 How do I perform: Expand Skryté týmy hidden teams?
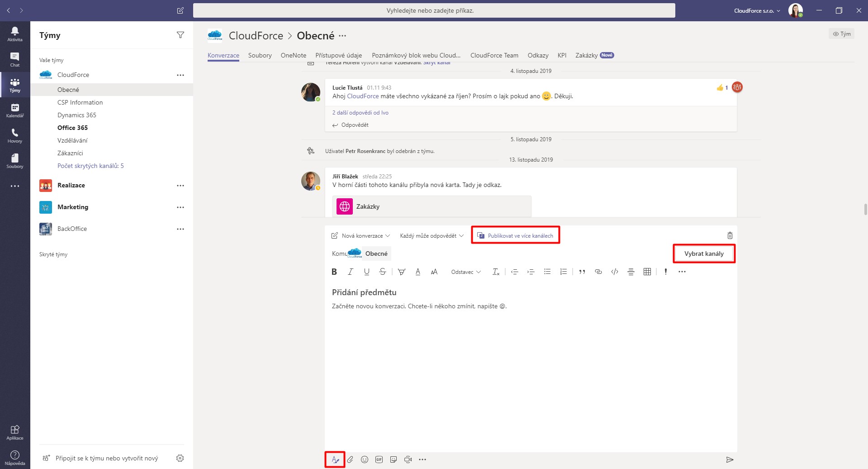tap(53, 254)
